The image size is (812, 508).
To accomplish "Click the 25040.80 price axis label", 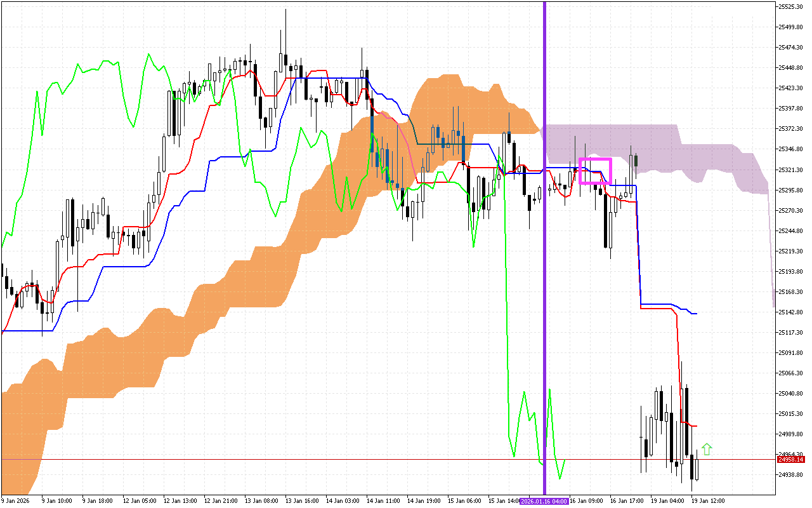I will pos(791,393).
